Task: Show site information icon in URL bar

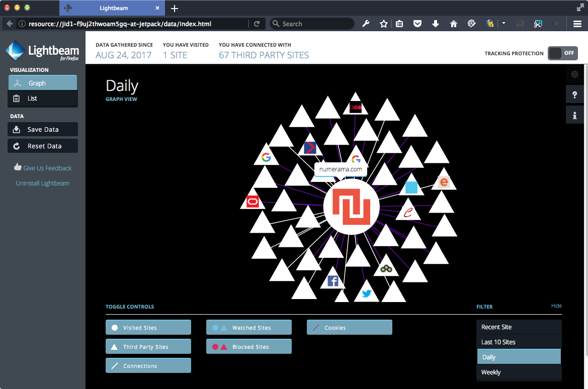Action: 22,24
